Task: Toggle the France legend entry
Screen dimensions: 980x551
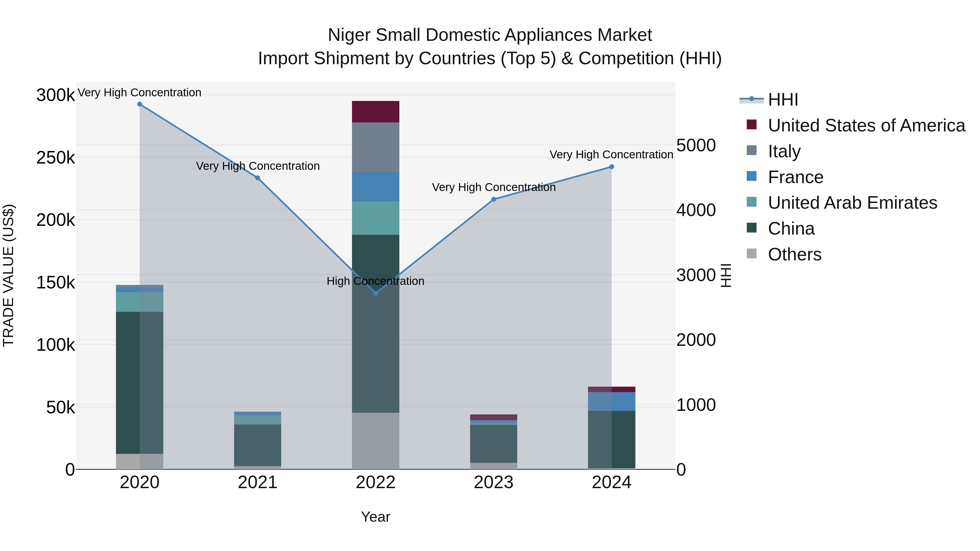Action: click(785, 177)
